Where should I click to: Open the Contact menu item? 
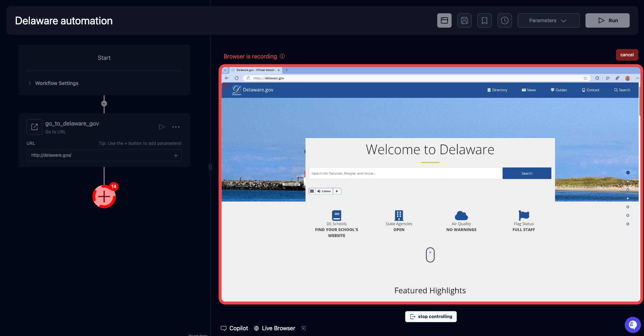591,90
